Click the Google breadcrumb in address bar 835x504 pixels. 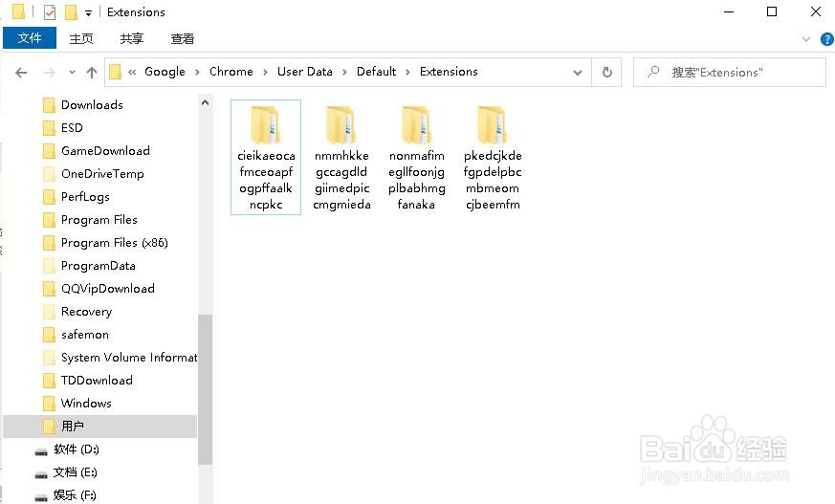click(x=165, y=72)
